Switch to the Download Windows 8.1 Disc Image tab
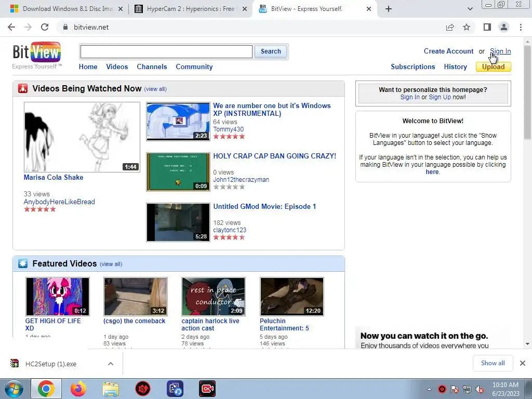This screenshot has height=399, width=532. click(67, 9)
